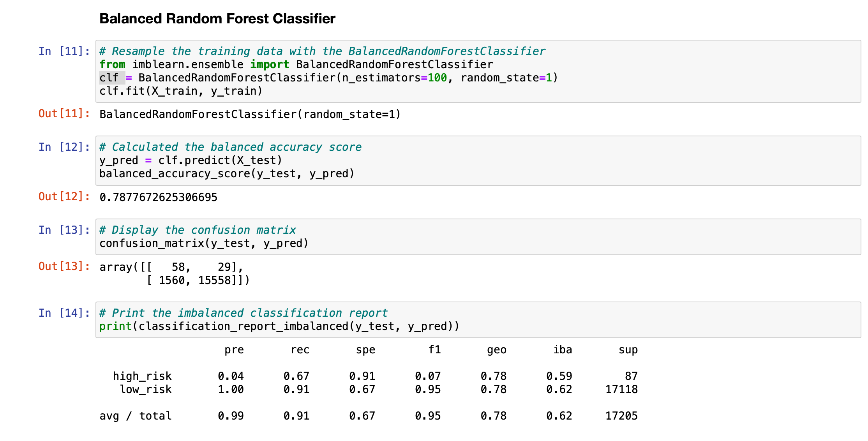Click the In [14] prompt label
868x441 pixels.
point(64,313)
